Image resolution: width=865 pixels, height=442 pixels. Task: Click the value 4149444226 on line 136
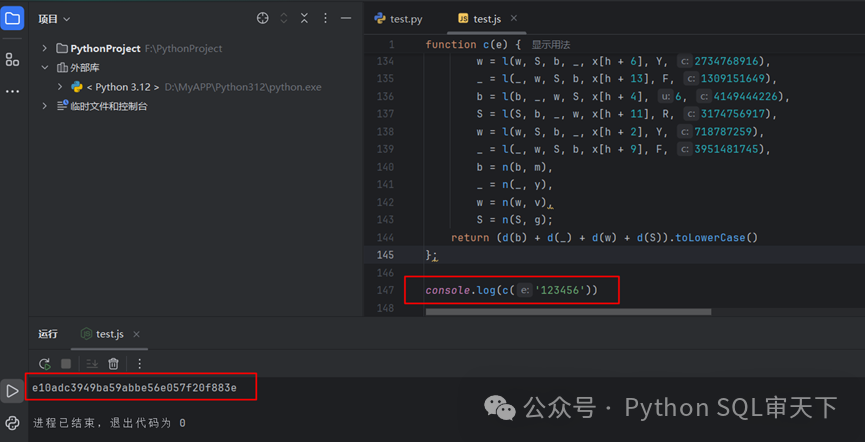pyautogui.click(x=746, y=97)
